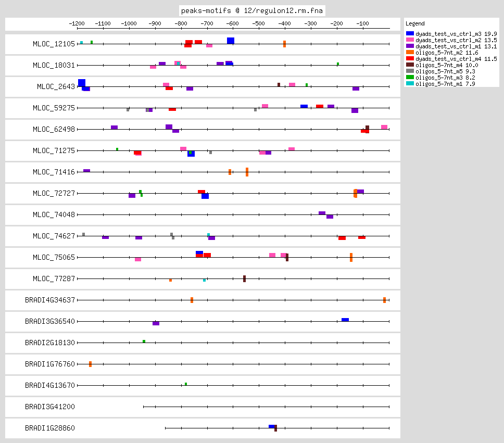
Task: Click the cyan oligos_5-7nt_m1 legend swatch
Action: click(410, 83)
